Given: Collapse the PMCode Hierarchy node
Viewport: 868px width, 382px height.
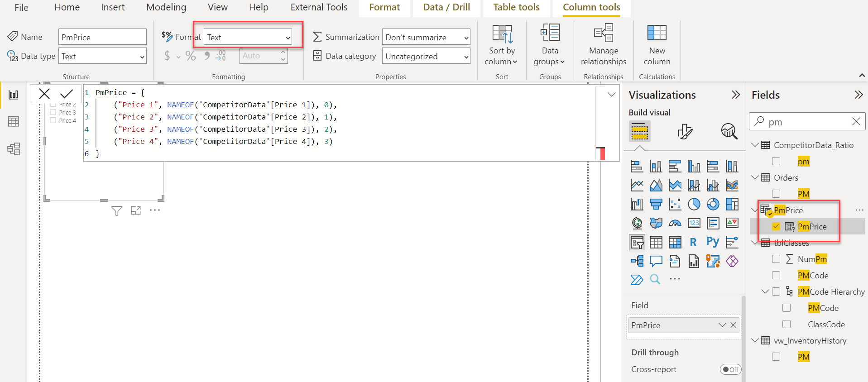Looking at the screenshot, I should pos(765,291).
